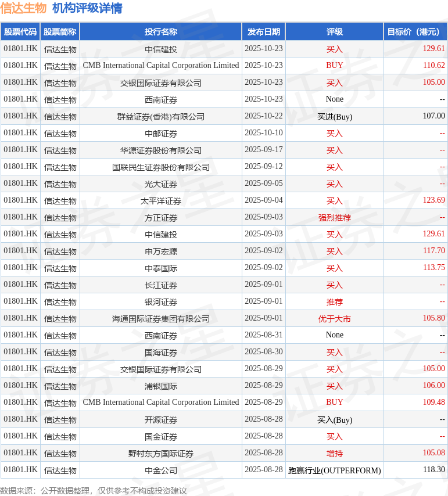Click target price 109.48

(433, 402)
